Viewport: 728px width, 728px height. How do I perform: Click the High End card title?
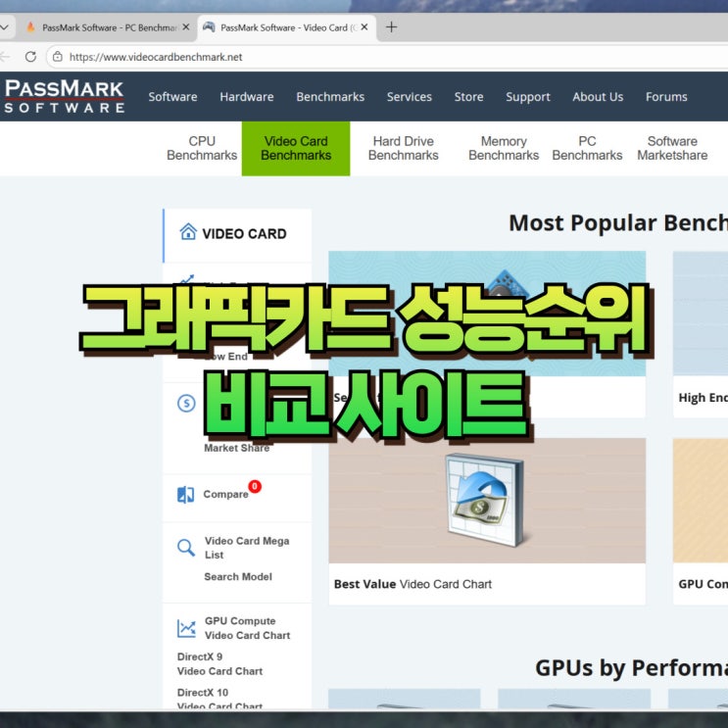(x=703, y=398)
